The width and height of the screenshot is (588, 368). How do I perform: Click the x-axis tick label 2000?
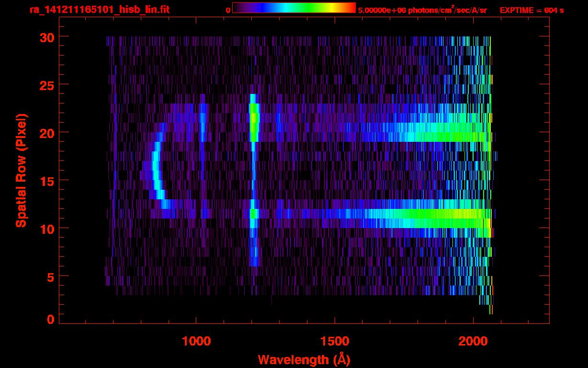coord(473,341)
